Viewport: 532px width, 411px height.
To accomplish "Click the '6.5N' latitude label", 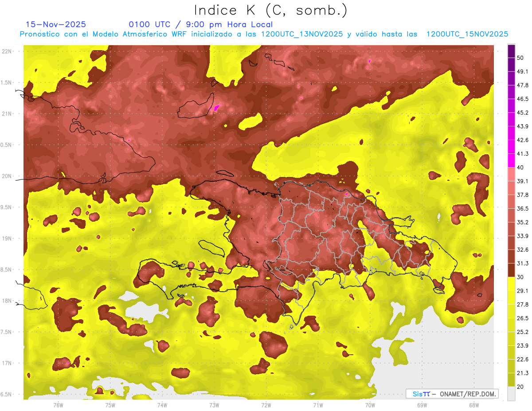I will (7, 394).
